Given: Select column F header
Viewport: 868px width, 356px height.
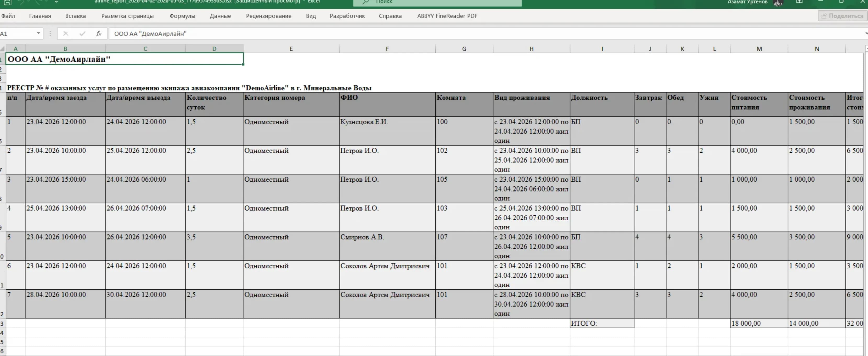Looking at the screenshot, I should (x=387, y=49).
